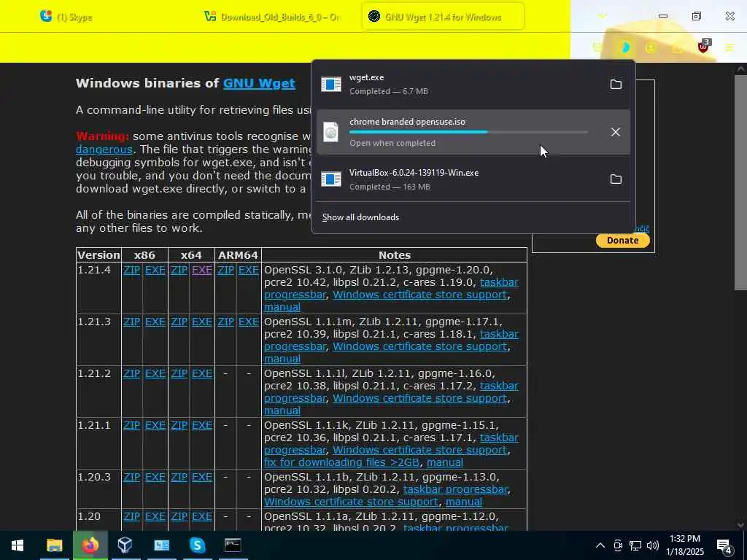Open 'fix for downloading files >2GB' link
Screen dimensions: 747x560
[341, 462]
